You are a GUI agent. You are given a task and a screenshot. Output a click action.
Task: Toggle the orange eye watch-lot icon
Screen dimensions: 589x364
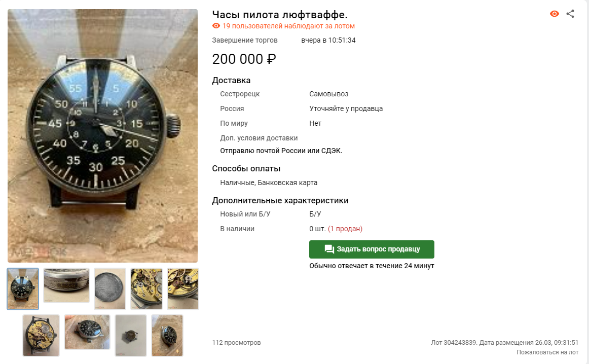point(554,14)
